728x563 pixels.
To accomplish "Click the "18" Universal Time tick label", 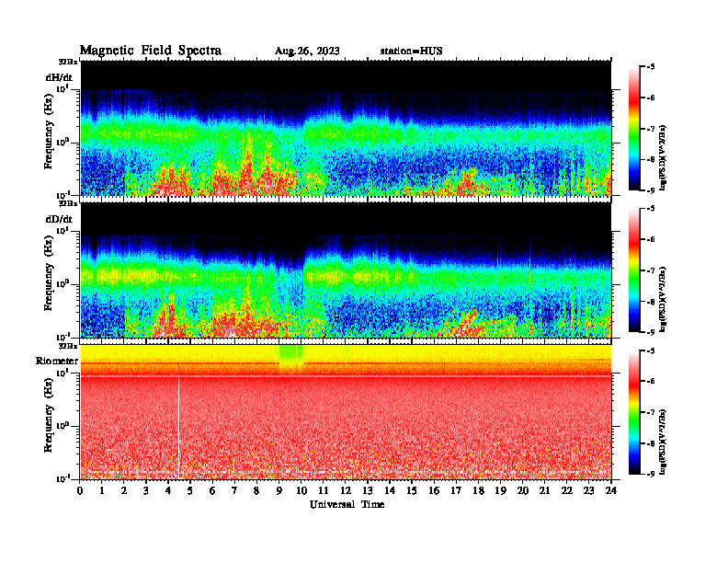I will pyautogui.click(x=478, y=491).
